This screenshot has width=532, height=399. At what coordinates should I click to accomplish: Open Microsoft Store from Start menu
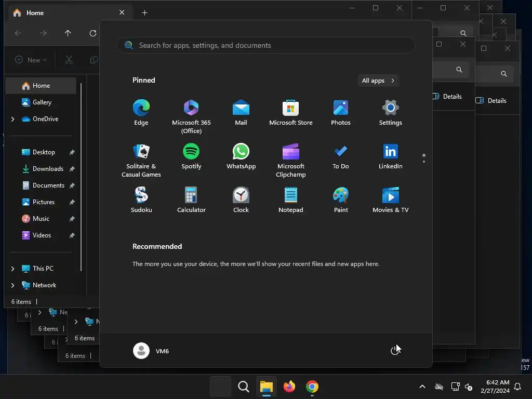291,113
